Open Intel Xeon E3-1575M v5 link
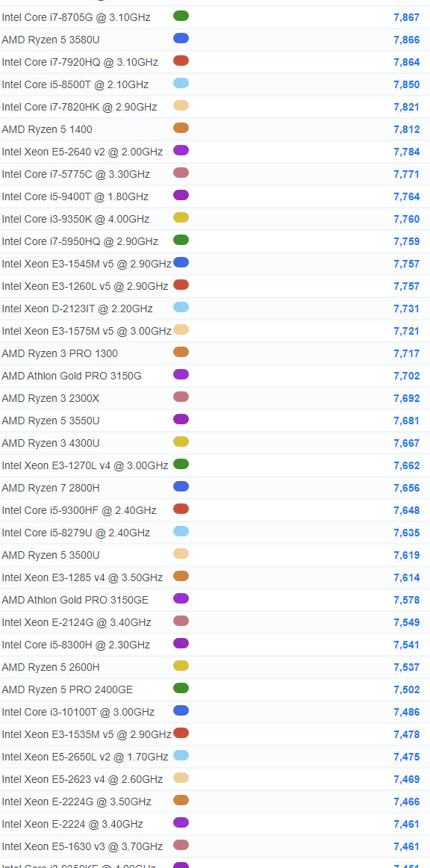This screenshot has width=430, height=868. point(87,331)
